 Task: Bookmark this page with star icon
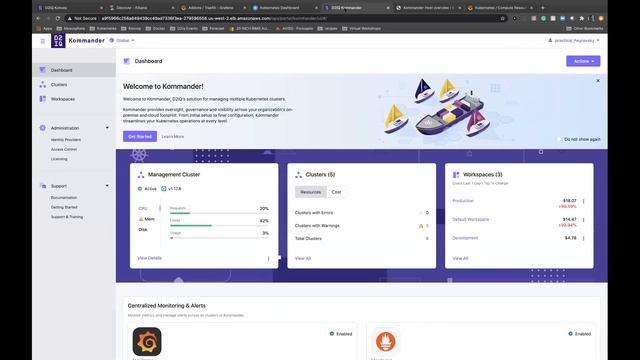502,18
